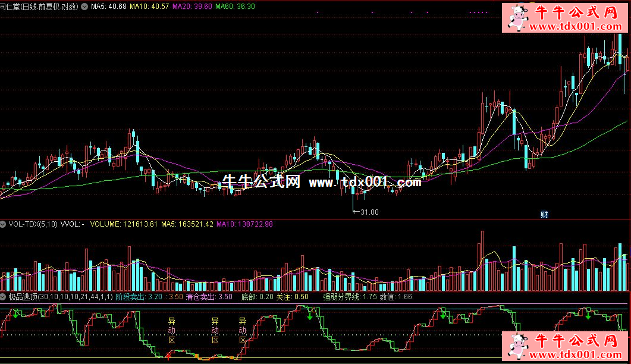Image resolution: width=631 pixels, height=364 pixels.
Task: Open the 极品逃顶 indicator dropdown arrow
Action: (3, 296)
